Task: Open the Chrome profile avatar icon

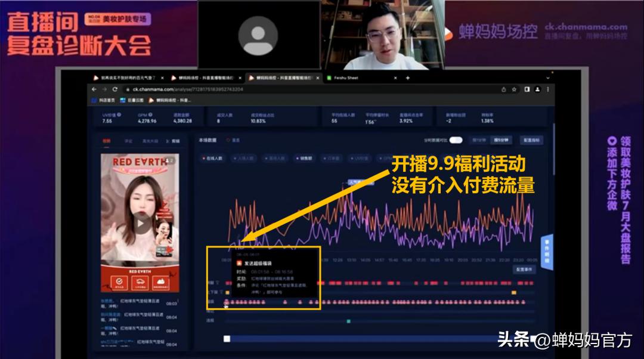Action: [537, 89]
